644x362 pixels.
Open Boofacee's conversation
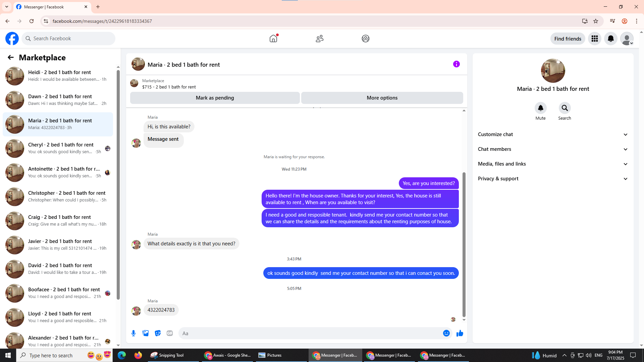tap(58, 293)
